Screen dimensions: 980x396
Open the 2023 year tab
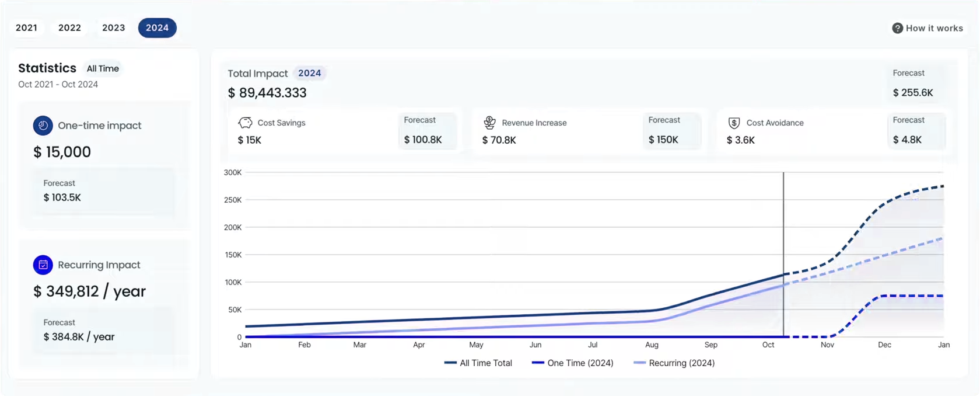point(113,27)
